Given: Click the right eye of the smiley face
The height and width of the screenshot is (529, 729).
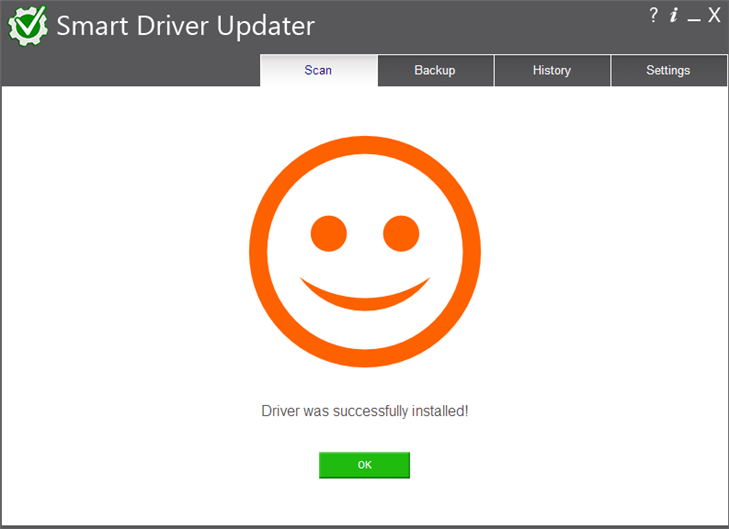Looking at the screenshot, I should (x=401, y=233).
